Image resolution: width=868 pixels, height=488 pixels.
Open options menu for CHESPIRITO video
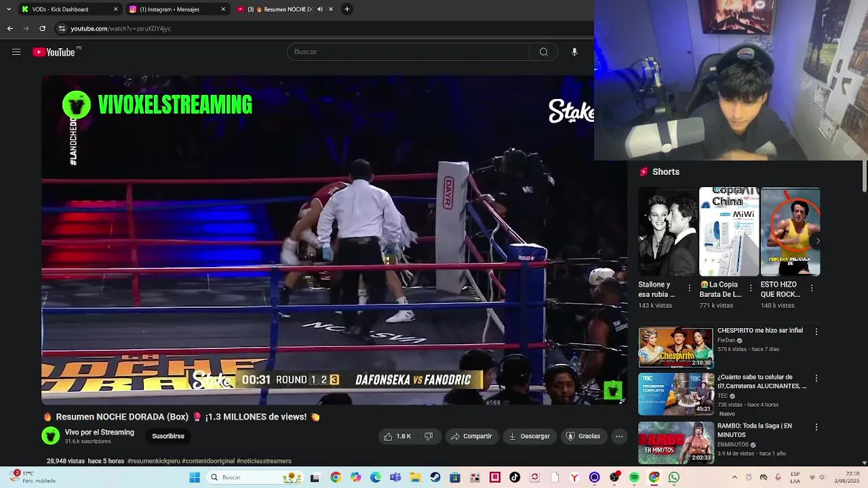point(816,332)
